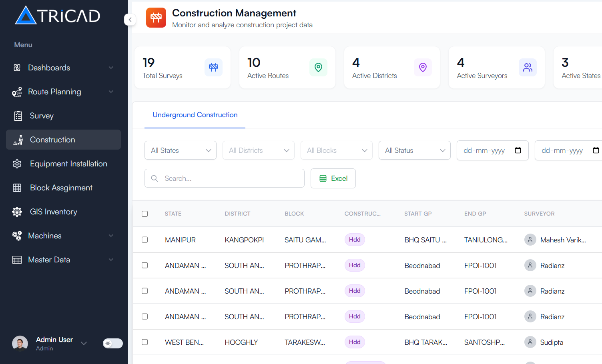
Task: Click the Excel export button
Action: coord(333,178)
